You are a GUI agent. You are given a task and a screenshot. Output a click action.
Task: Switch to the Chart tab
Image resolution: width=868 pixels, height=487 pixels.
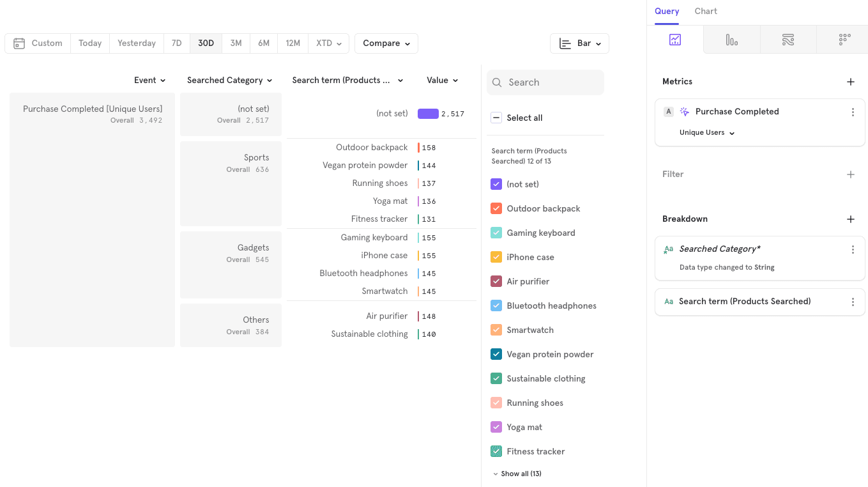(x=706, y=11)
